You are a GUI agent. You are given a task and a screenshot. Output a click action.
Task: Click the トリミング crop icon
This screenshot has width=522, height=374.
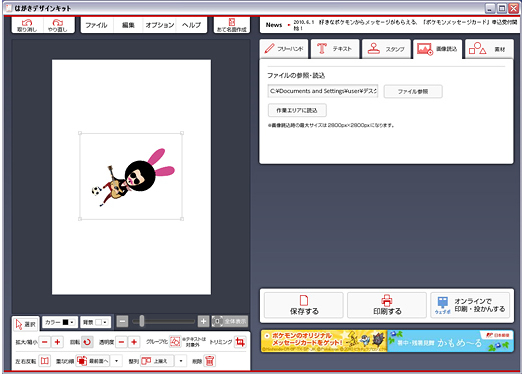click(240, 342)
